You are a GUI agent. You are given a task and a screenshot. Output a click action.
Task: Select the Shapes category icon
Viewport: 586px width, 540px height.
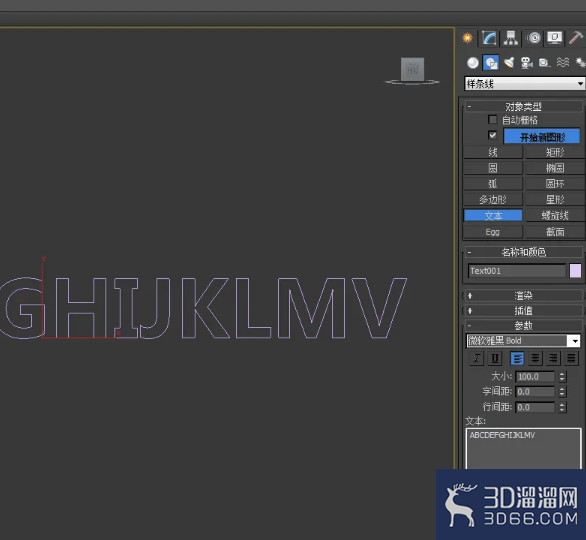point(491,62)
